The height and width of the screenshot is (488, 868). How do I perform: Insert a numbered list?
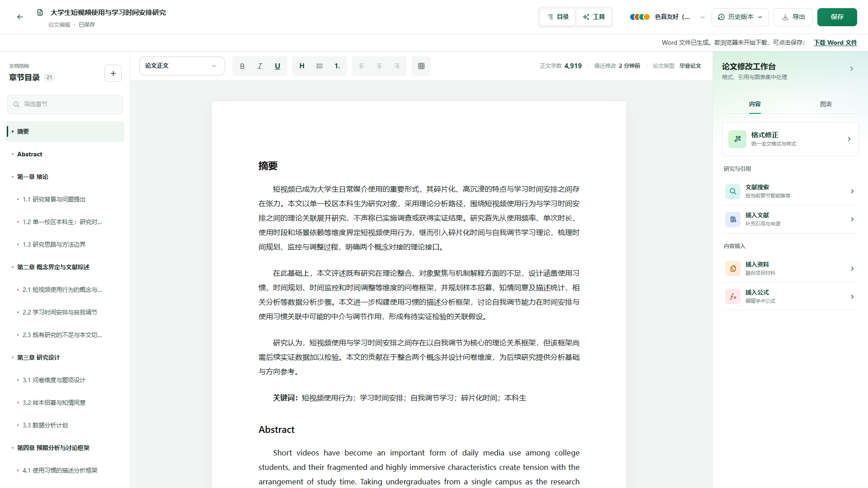[x=337, y=66]
